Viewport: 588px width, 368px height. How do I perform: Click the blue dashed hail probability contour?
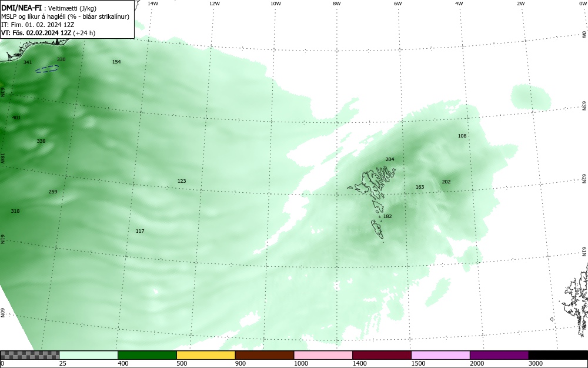(47, 69)
